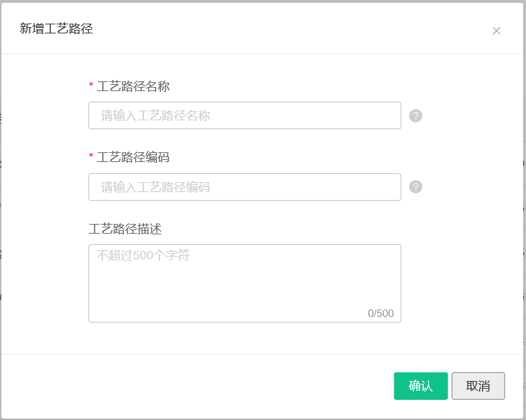Click the 工艺路径名称 field label
The height and width of the screenshot is (420, 526).
click(133, 86)
